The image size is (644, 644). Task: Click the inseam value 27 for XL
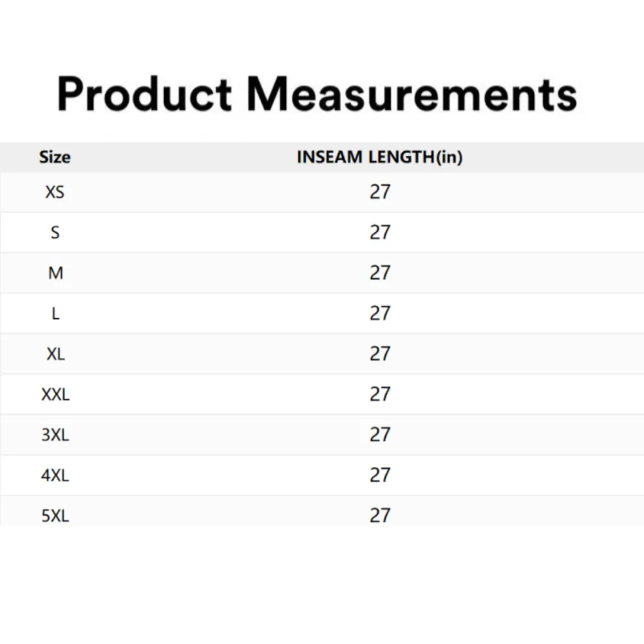click(x=380, y=354)
